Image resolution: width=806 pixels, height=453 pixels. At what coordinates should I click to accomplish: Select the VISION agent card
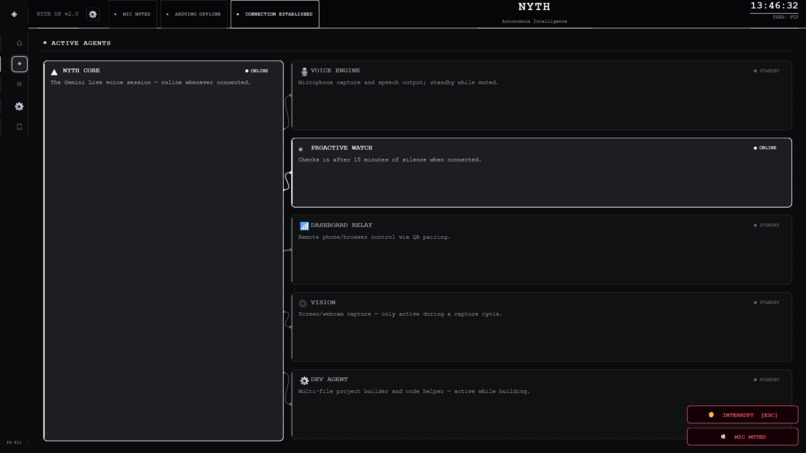(x=541, y=327)
